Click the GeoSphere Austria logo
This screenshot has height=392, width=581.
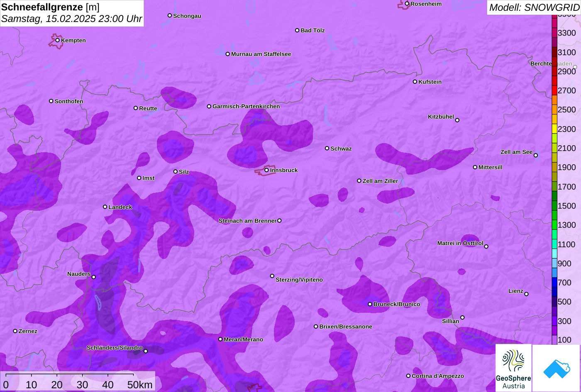coord(513,368)
